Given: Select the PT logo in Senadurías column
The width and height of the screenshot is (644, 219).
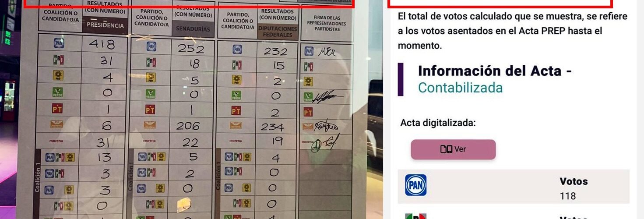Looking at the screenshot, I should point(150,109).
